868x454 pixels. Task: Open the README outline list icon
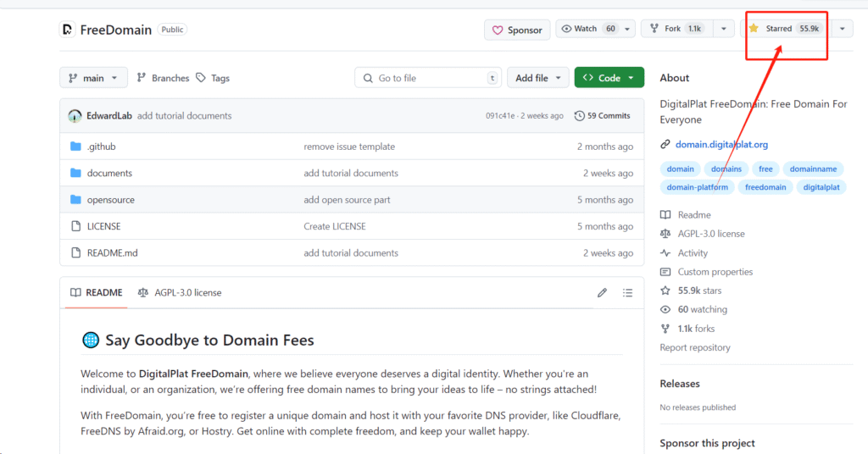point(627,292)
